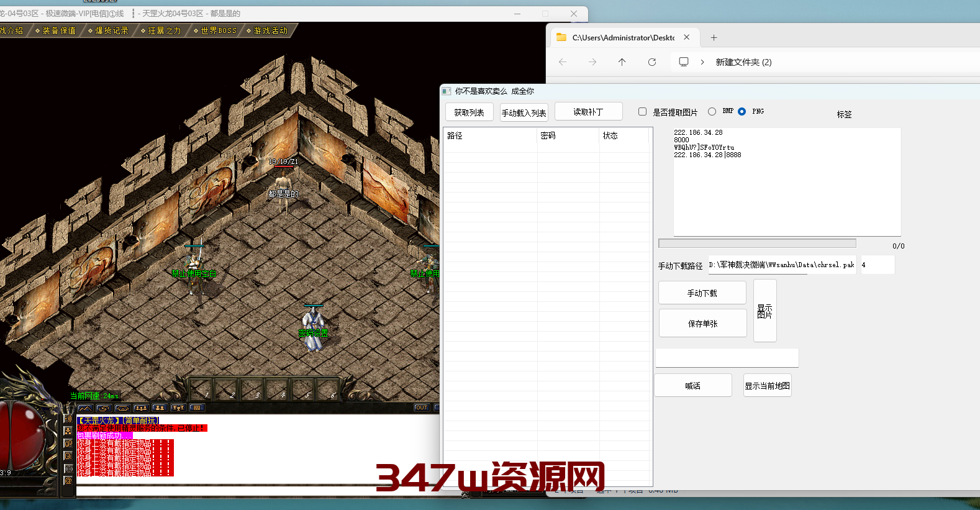Click the Explorer up-directory arrow
980x510 pixels.
pos(622,62)
